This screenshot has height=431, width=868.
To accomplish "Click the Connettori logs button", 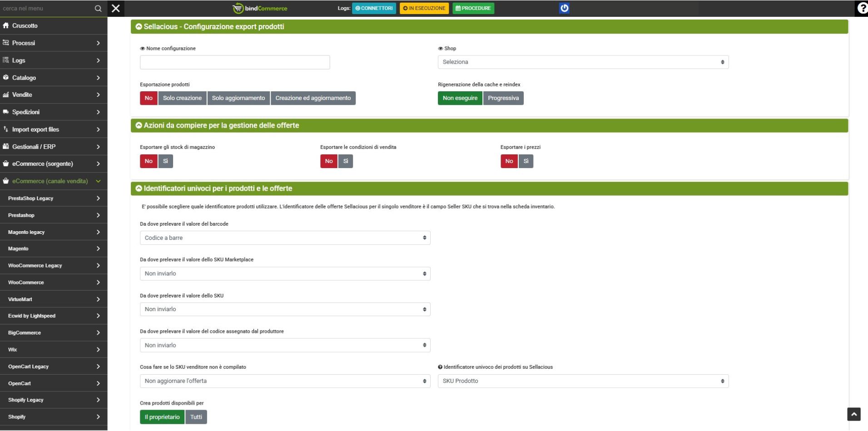I will pyautogui.click(x=374, y=8).
